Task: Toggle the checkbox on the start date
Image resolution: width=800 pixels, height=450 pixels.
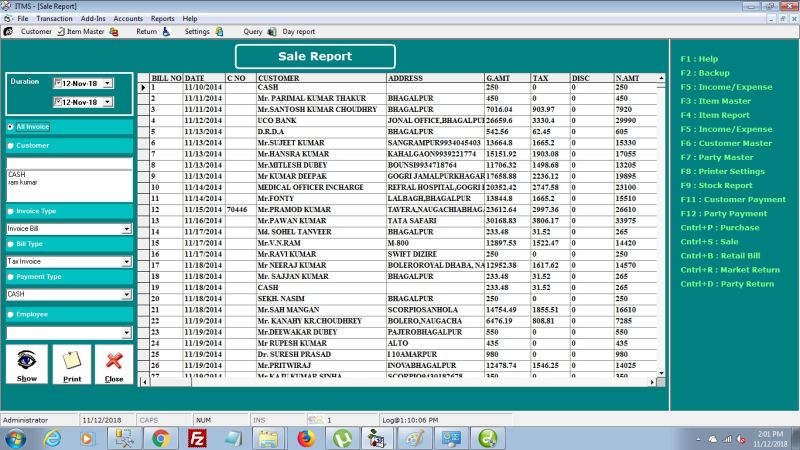Action: tap(58, 83)
